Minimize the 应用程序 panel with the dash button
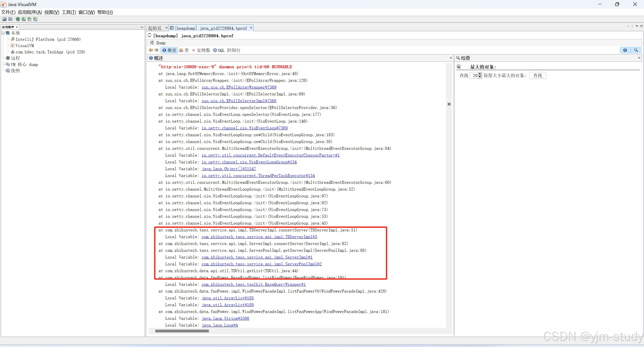Image resolution: width=644 pixels, height=347 pixels. pyautogui.click(x=142, y=27)
